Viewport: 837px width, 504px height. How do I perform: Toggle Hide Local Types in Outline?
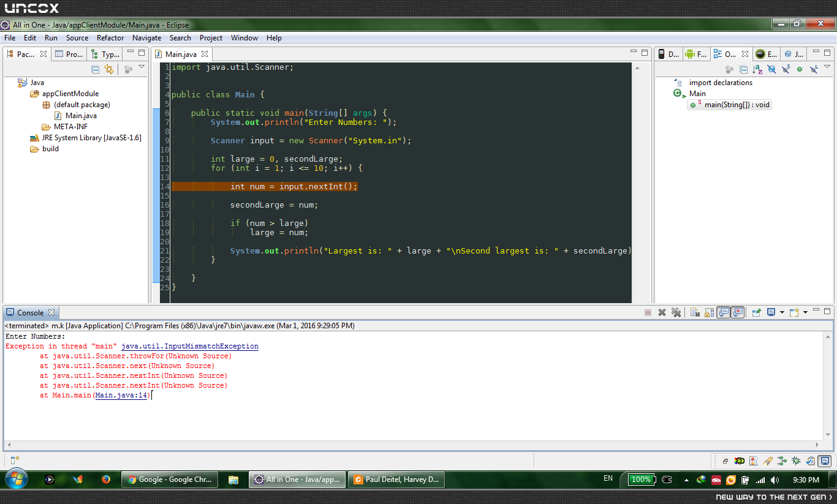pos(814,69)
